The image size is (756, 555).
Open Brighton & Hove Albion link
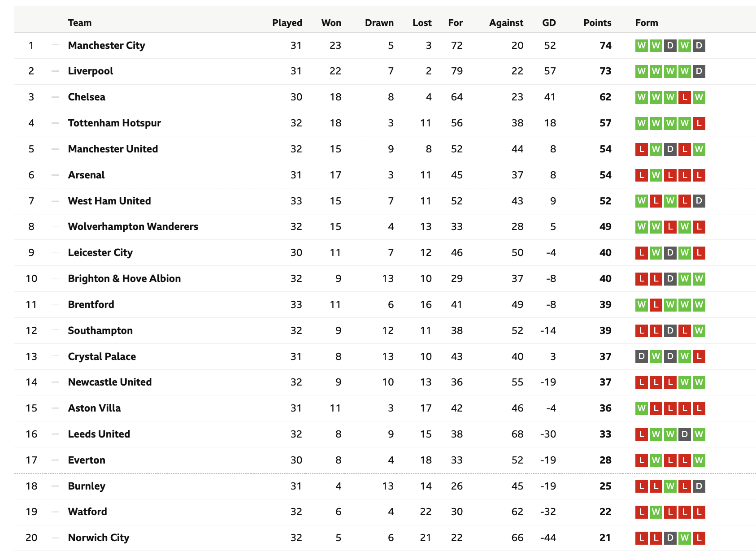124,278
